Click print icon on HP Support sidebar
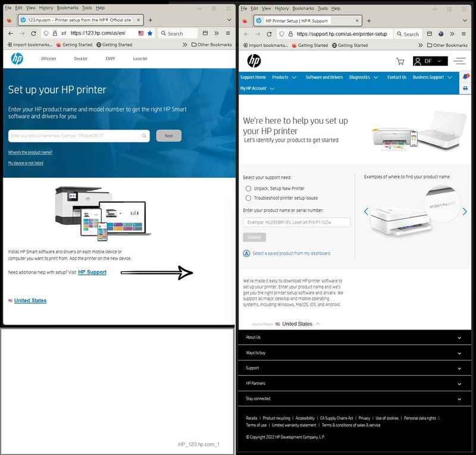This screenshot has height=455, width=476. coord(465,89)
